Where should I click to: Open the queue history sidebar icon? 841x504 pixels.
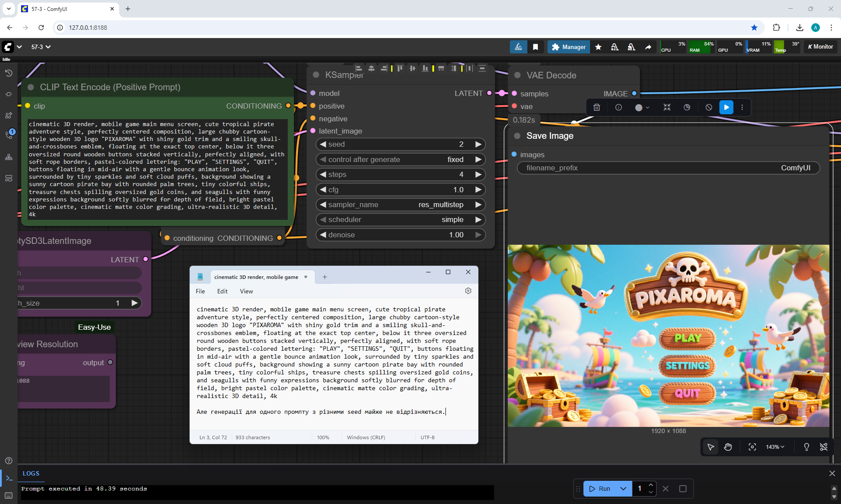click(x=9, y=73)
